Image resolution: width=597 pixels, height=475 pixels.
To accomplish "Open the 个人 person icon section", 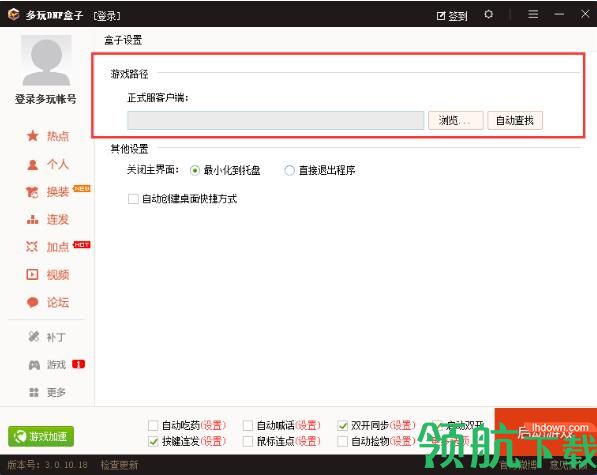I will [48, 164].
